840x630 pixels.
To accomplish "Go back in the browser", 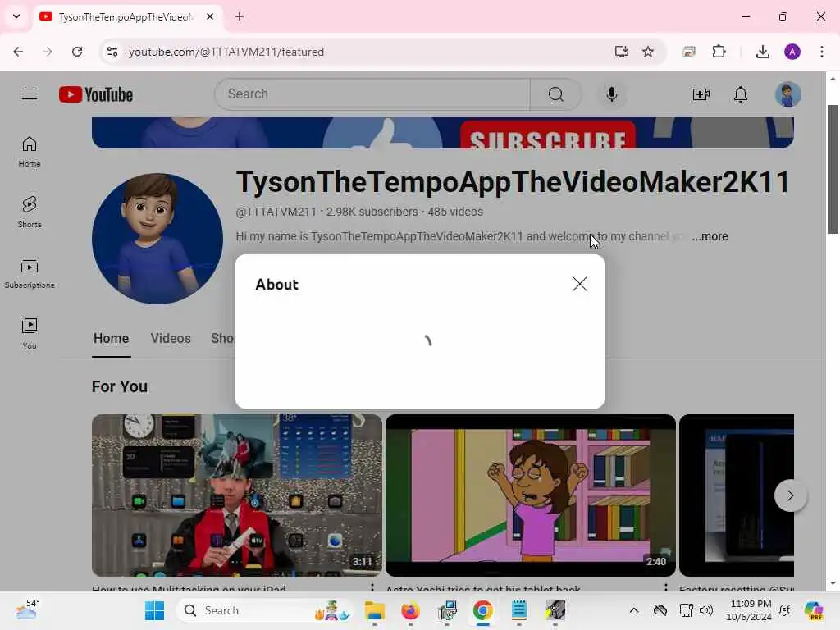I will (x=18, y=52).
